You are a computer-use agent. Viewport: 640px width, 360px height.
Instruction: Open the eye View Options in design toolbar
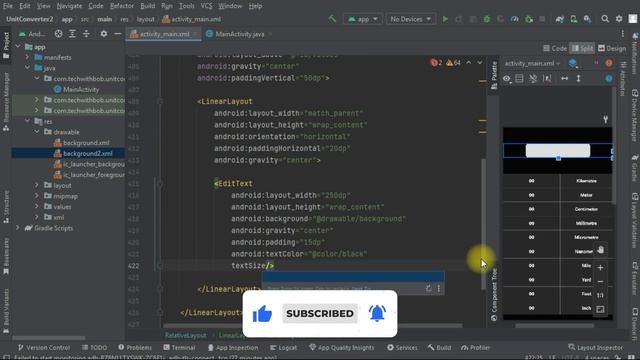tap(507, 78)
